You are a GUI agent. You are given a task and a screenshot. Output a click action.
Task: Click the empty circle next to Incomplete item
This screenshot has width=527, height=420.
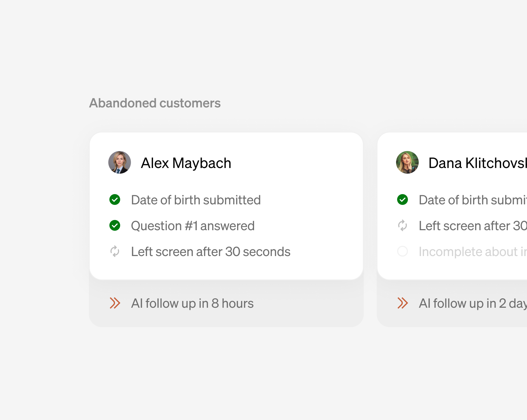403,251
